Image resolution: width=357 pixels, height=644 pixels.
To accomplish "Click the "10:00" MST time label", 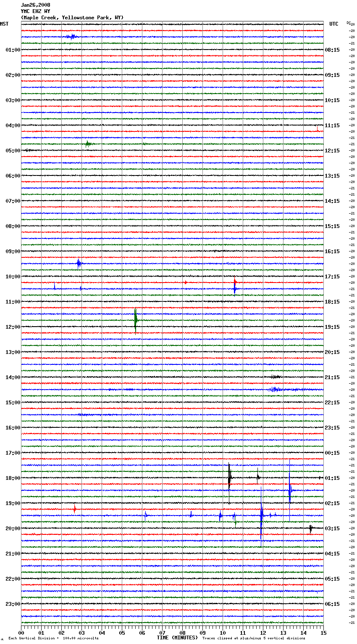I will 13,277.
